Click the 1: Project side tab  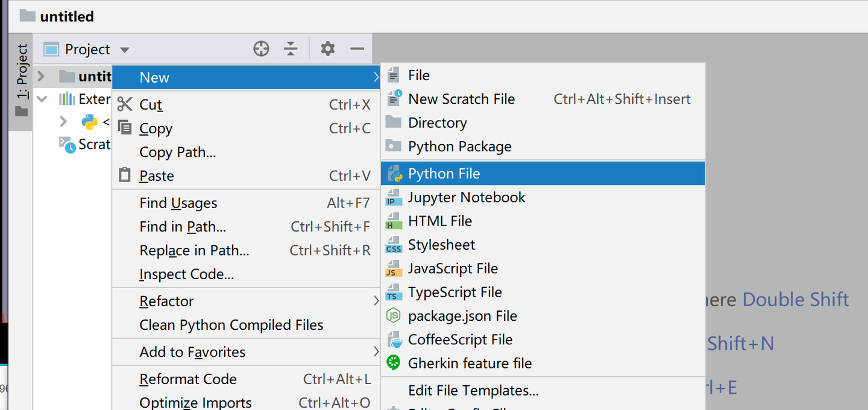pyautogui.click(x=22, y=78)
